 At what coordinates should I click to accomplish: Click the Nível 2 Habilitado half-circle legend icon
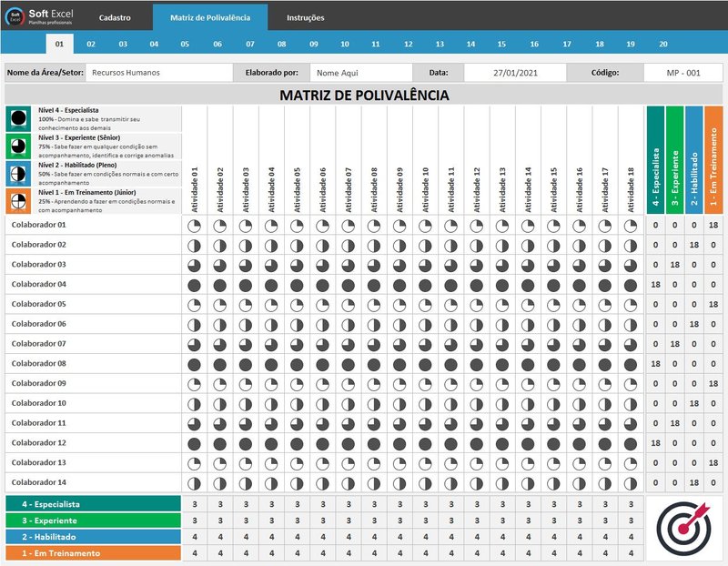(x=18, y=174)
